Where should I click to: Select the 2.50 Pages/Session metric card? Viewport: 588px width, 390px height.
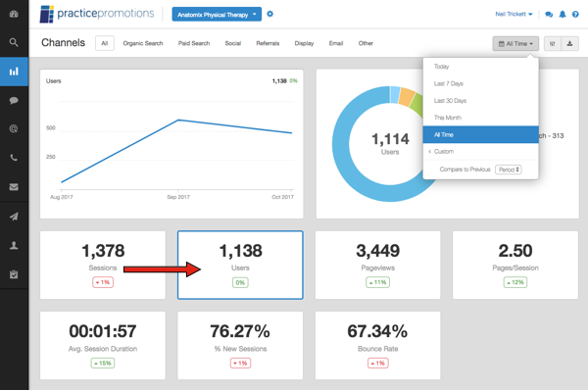coord(515,265)
